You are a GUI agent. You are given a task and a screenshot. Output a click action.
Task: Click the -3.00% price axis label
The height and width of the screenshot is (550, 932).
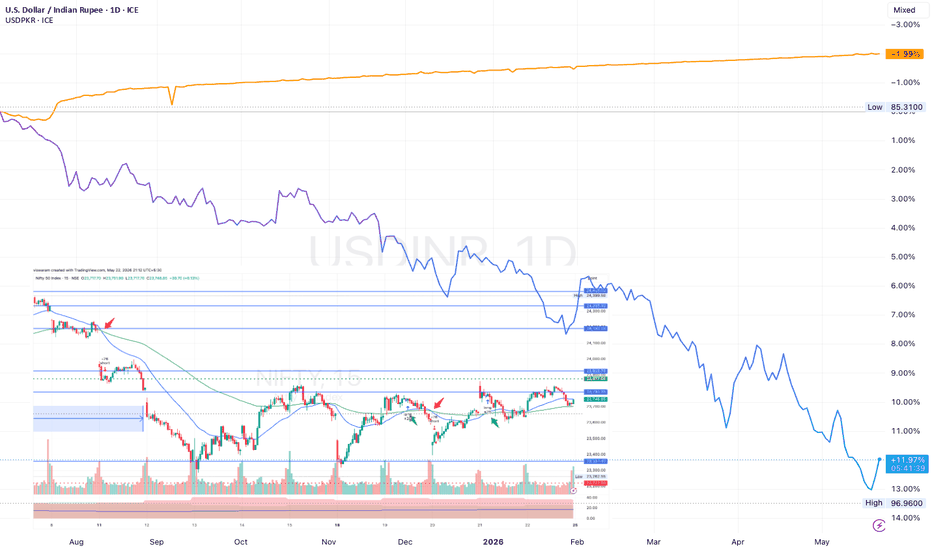(x=905, y=24)
